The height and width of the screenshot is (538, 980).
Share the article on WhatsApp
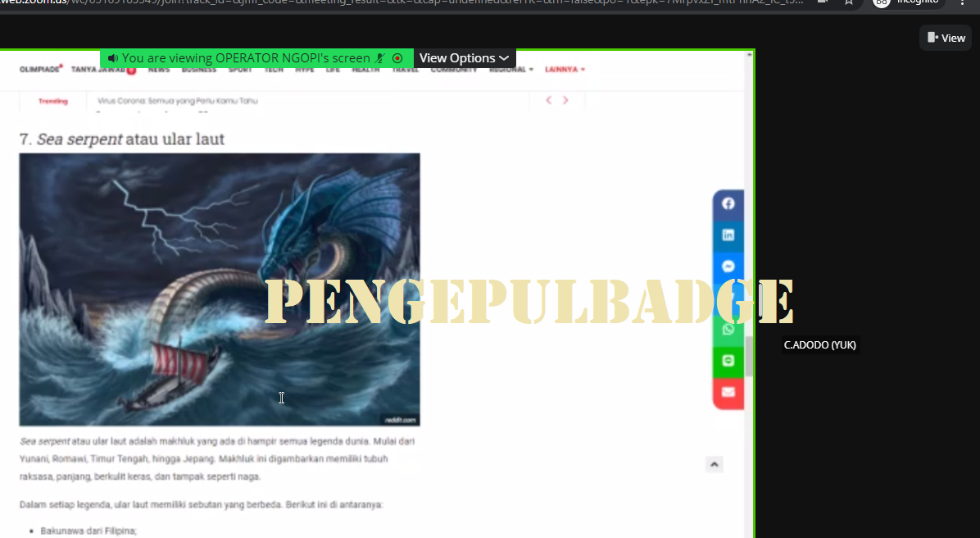(728, 330)
